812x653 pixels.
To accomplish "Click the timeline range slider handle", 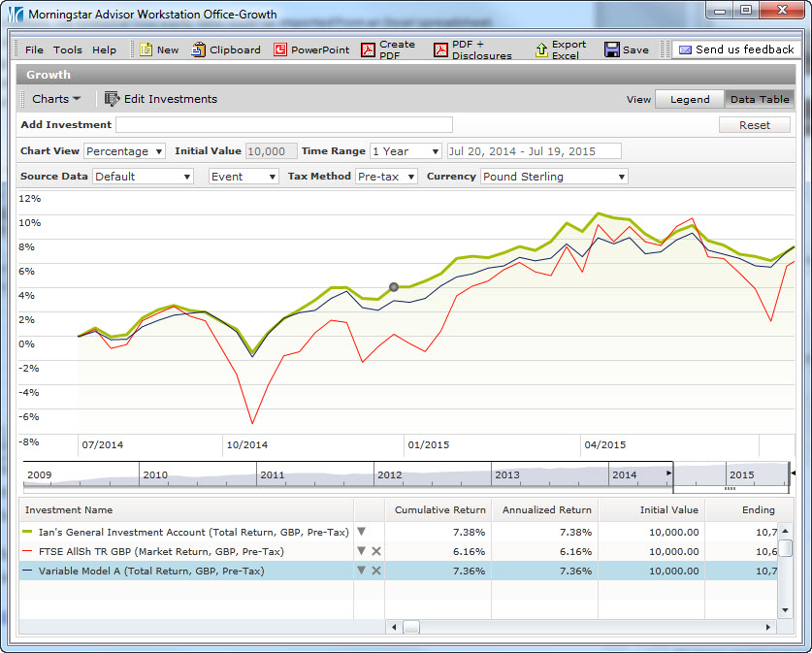I will click(x=731, y=488).
